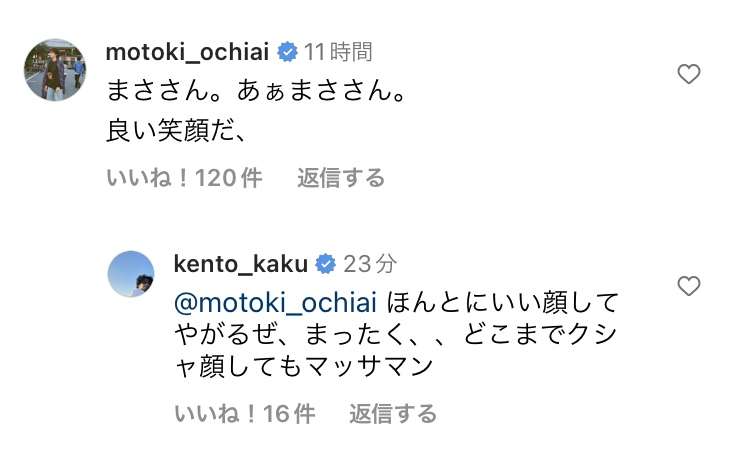Click the verified badge beside motoki_ochiai

[287, 51]
